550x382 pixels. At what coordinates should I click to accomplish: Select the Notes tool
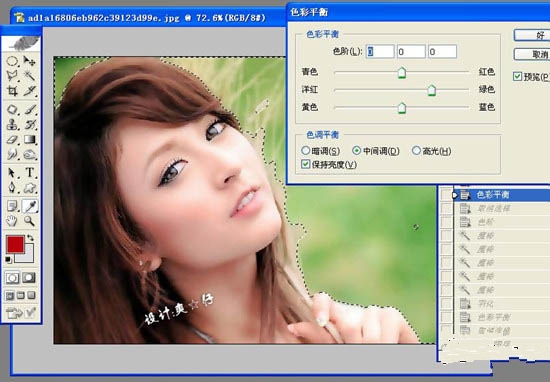(x=12, y=206)
